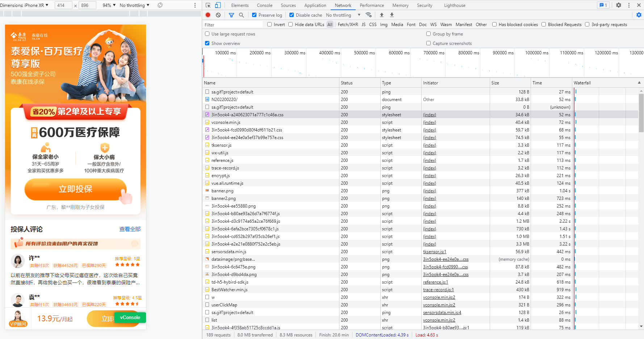Click the red record network log button

[x=208, y=15]
